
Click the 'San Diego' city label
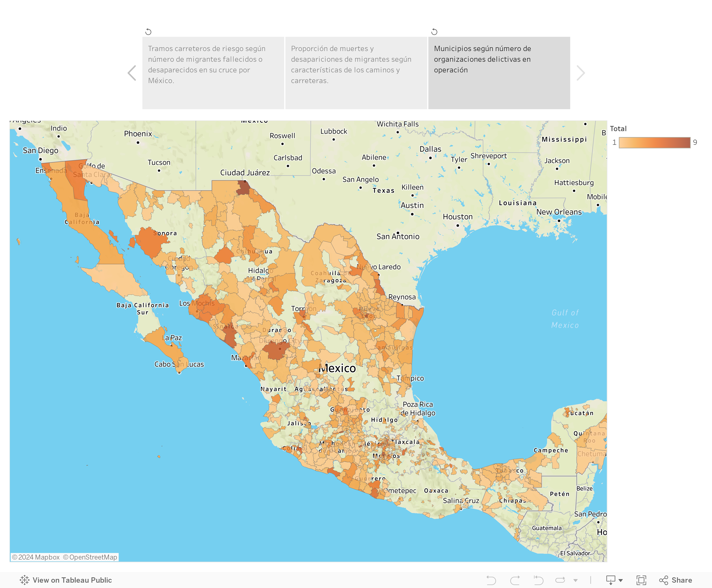(40, 150)
